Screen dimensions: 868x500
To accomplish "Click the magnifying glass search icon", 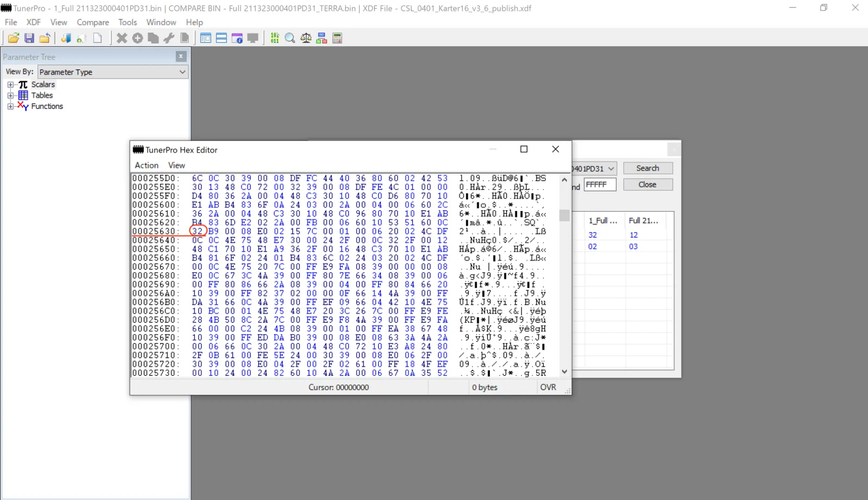I will (290, 38).
